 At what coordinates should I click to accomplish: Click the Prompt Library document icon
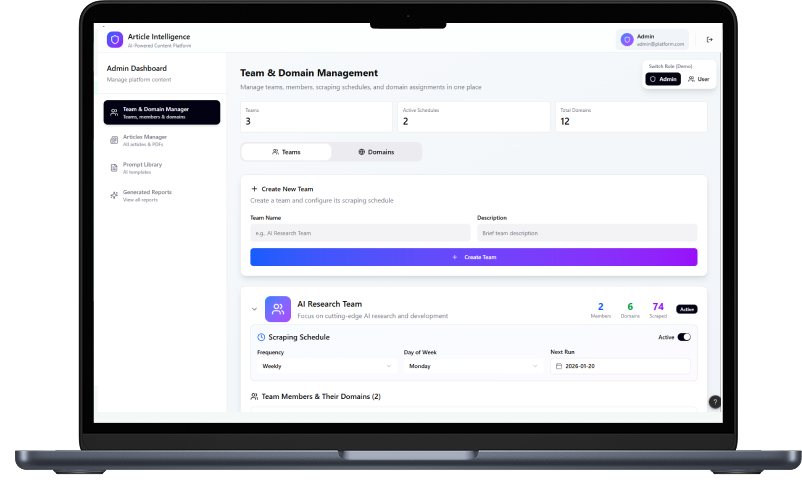click(114, 168)
